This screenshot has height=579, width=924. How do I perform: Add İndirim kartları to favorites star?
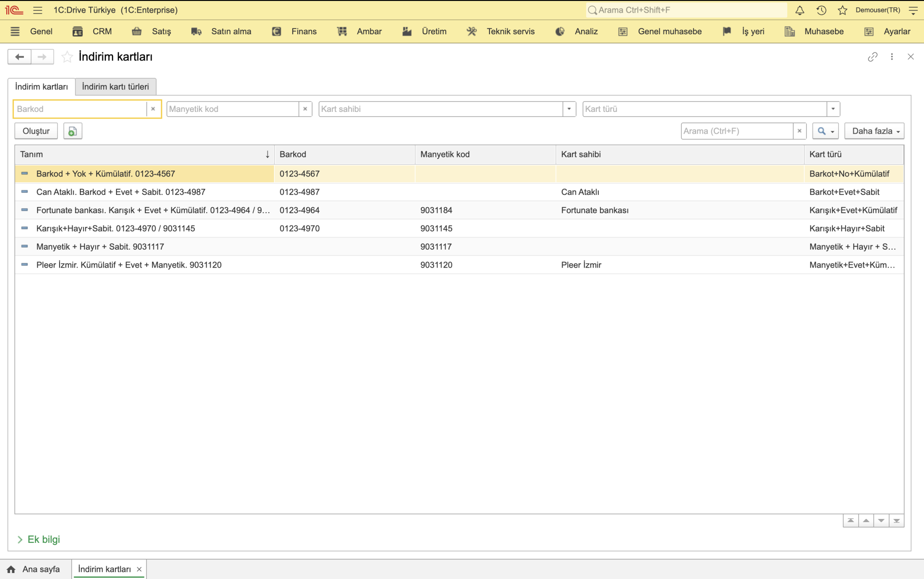[x=67, y=57]
